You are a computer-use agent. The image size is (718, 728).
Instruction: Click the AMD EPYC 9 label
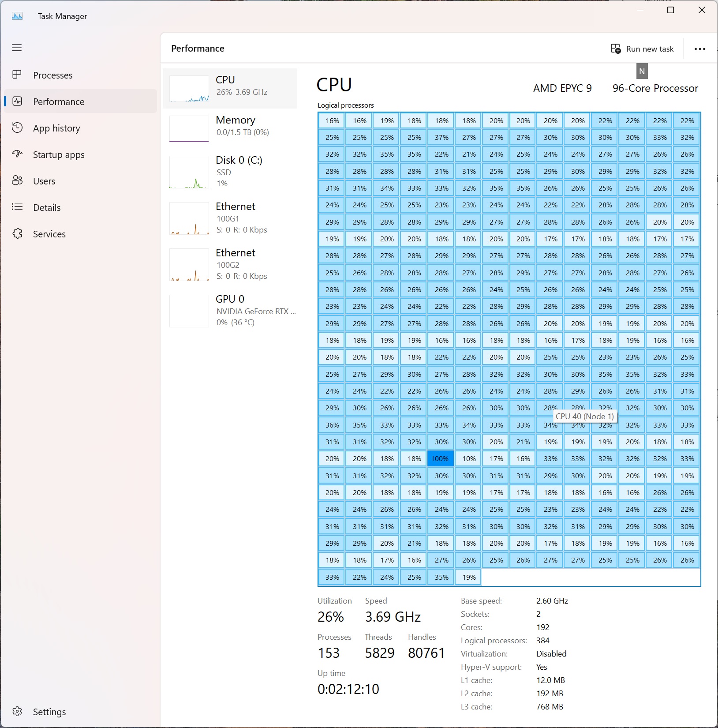click(562, 88)
